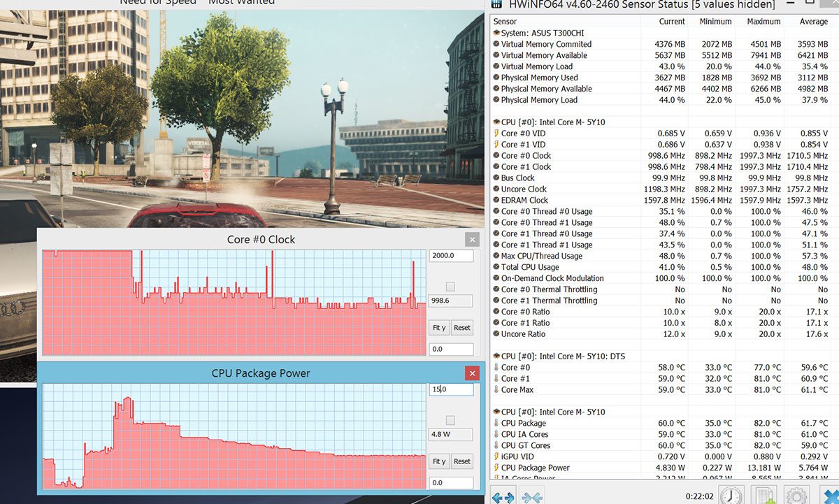Click the Fit y button in Core #0 Clock graph

(439, 327)
